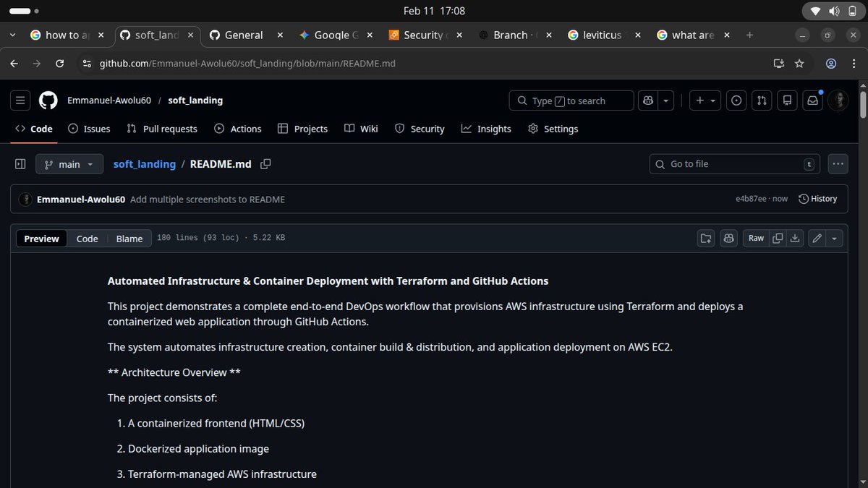Focus the Go to file field
This screenshot has width=868, height=488.
[x=735, y=164]
